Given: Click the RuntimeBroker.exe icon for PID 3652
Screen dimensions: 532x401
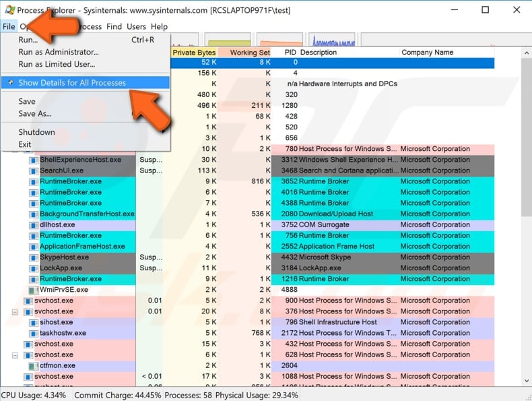Looking at the screenshot, I should [x=33, y=182].
